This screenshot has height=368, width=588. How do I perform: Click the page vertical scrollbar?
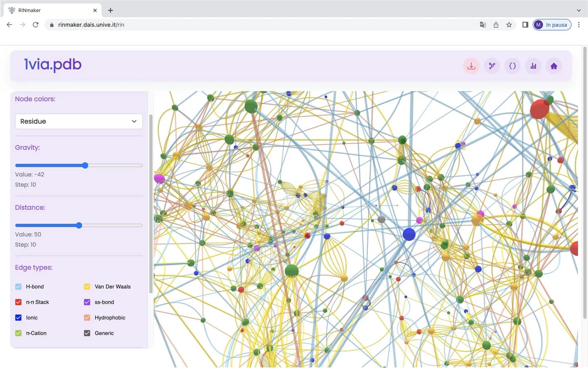click(585, 183)
